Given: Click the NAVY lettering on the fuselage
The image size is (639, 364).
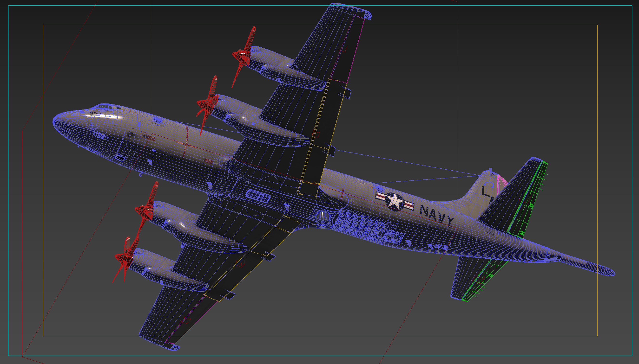Looking at the screenshot, I should [436, 216].
